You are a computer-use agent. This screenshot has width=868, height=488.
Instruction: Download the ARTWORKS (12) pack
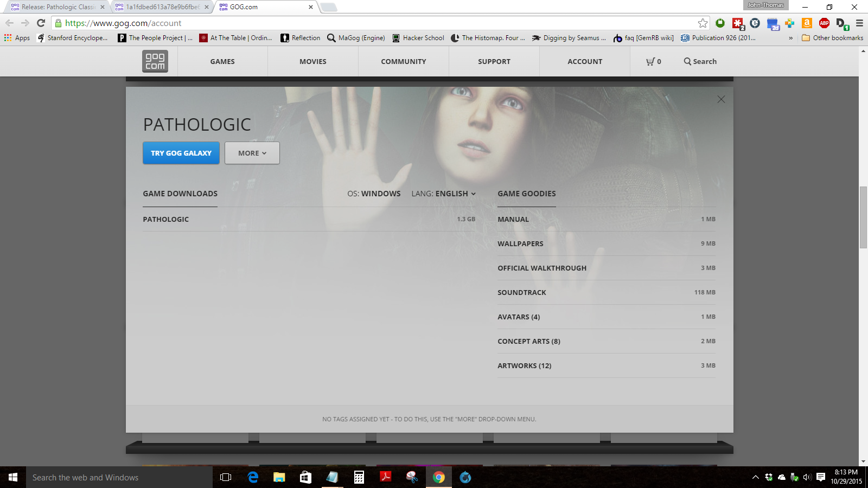607,365
